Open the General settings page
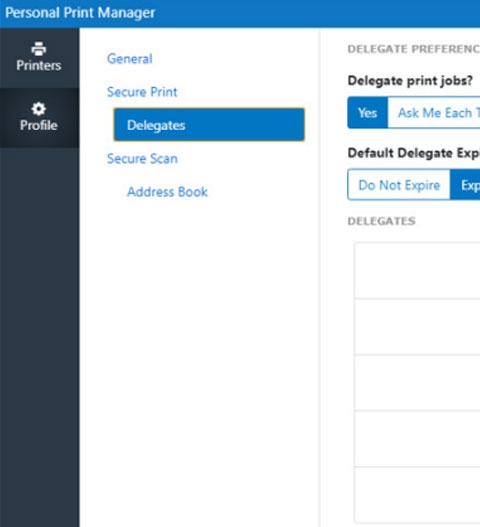Image resolution: width=480 pixels, height=527 pixels. pos(130,59)
